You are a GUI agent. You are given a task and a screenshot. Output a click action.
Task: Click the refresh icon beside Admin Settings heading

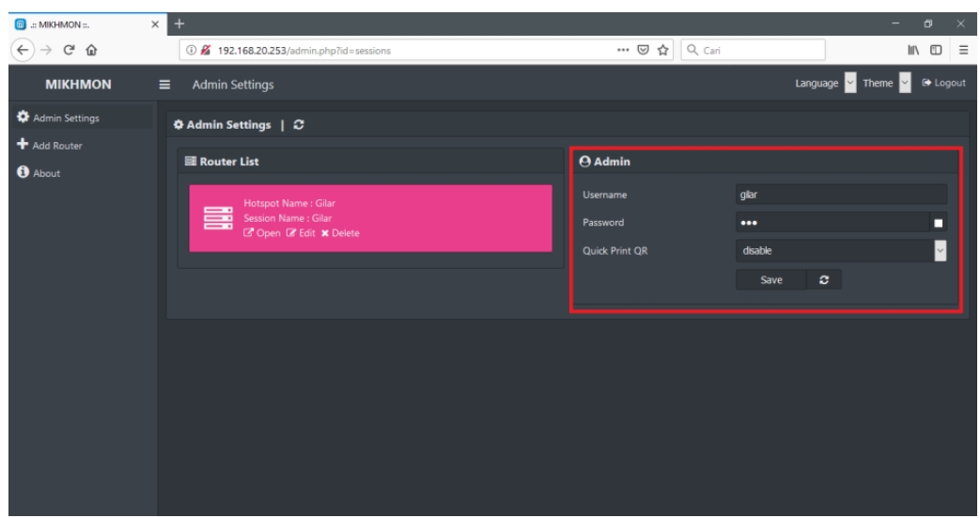299,124
